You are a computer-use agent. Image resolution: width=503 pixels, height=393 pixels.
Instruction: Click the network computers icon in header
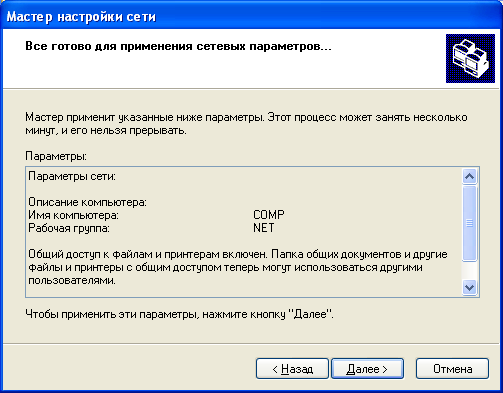[x=470, y=58]
